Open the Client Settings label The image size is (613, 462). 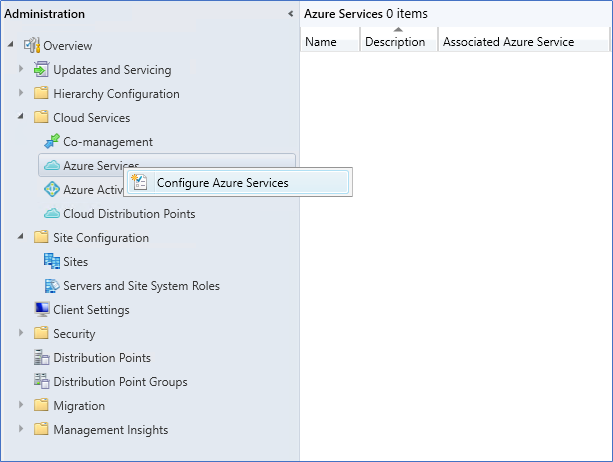[x=91, y=310]
